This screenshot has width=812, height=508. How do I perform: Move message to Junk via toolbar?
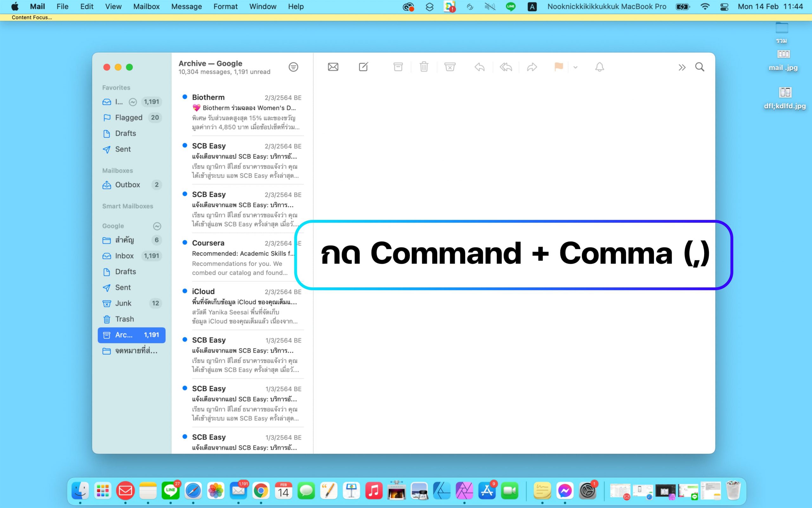[449, 67]
